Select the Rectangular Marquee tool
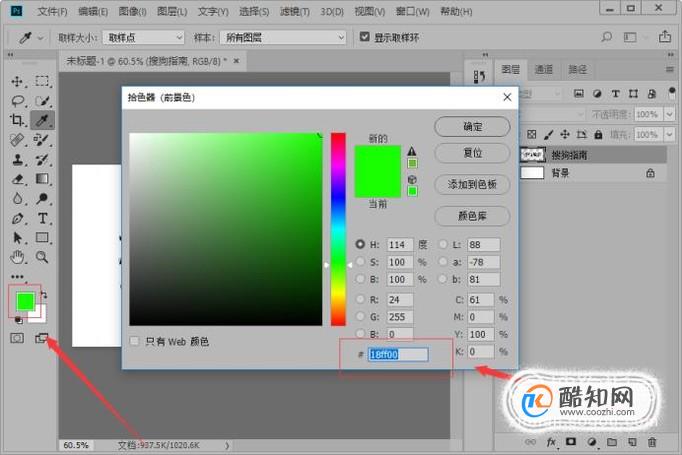 (x=42, y=81)
